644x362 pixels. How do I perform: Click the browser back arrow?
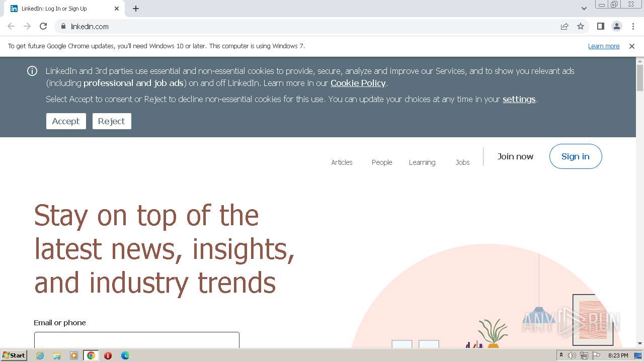[x=11, y=26]
